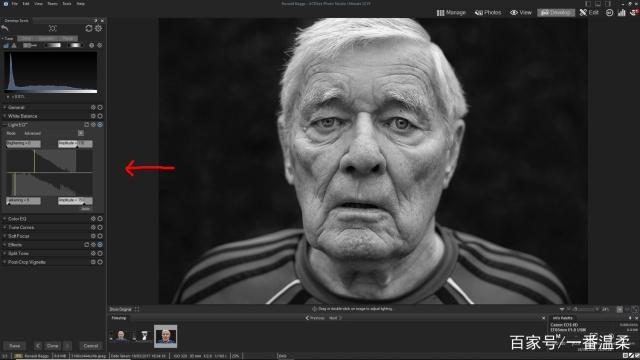Open the General group gear icon
640x360 pixels.
pos(93,107)
